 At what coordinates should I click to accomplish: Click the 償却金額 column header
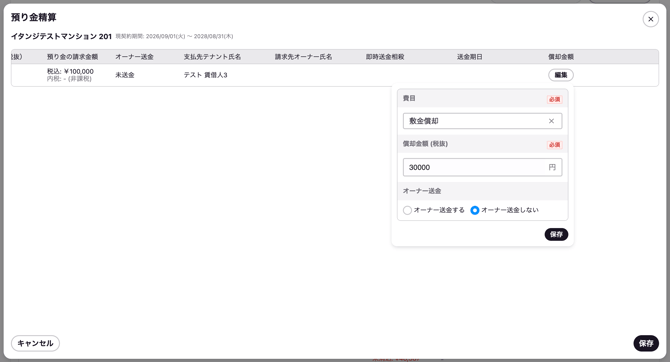561,57
